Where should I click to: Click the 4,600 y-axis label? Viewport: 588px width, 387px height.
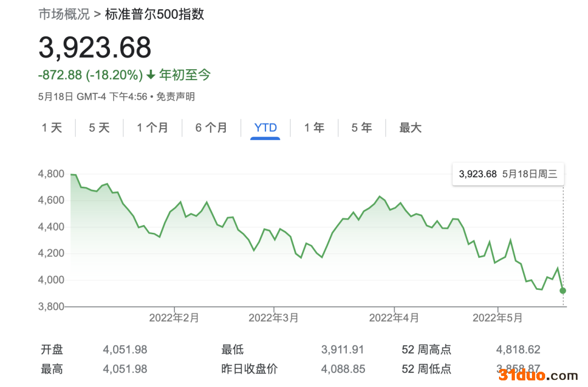coord(51,200)
